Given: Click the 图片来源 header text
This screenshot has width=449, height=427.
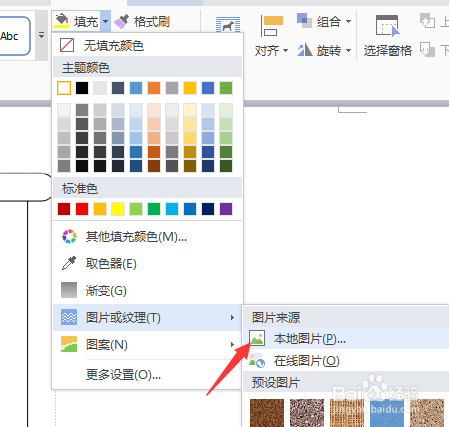Looking at the screenshot, I should click(276, 317).
